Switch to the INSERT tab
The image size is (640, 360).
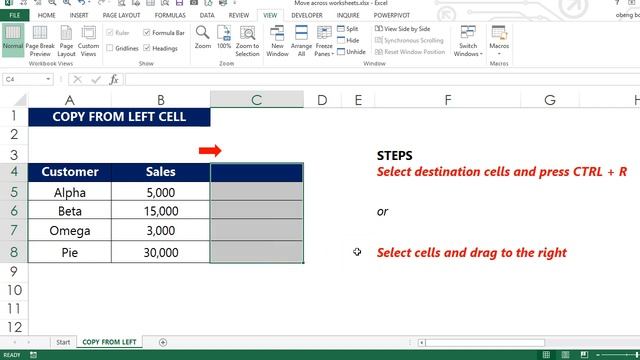click(79, 15)
